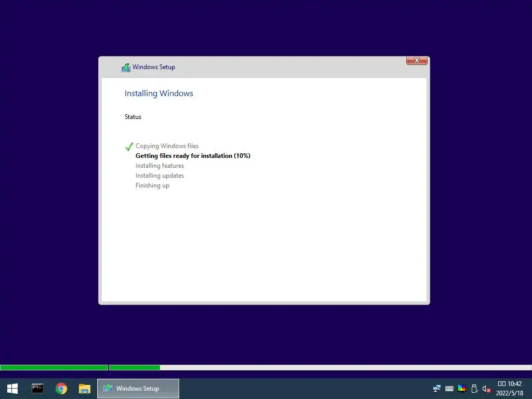Click the 'Installing Windows' heading

159,94
